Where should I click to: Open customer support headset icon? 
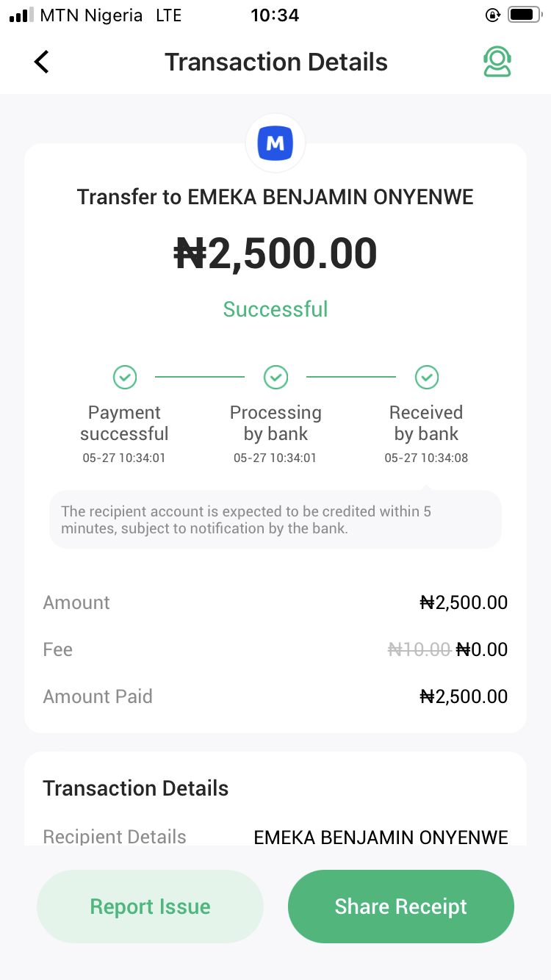point(497,62)
